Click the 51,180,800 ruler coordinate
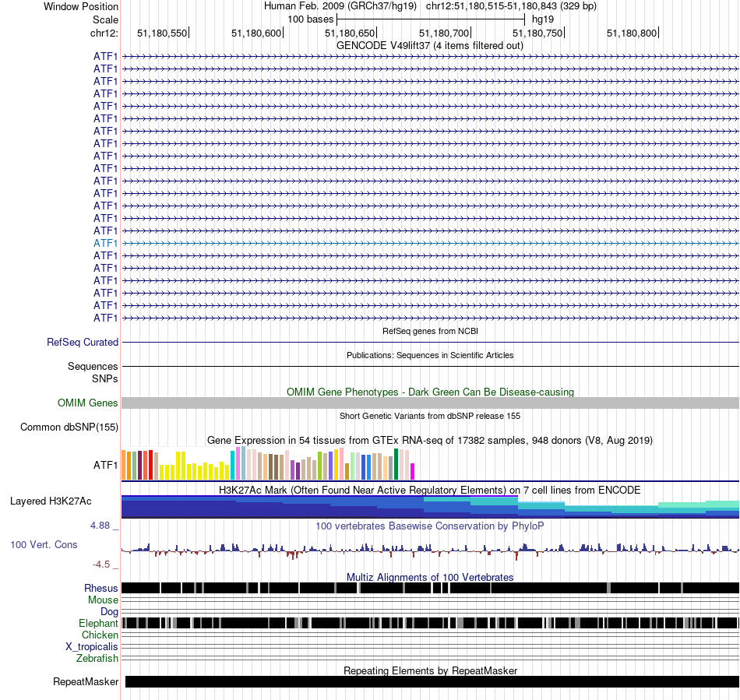The height and width of the screenshot is (700, 740). [632, 33]
